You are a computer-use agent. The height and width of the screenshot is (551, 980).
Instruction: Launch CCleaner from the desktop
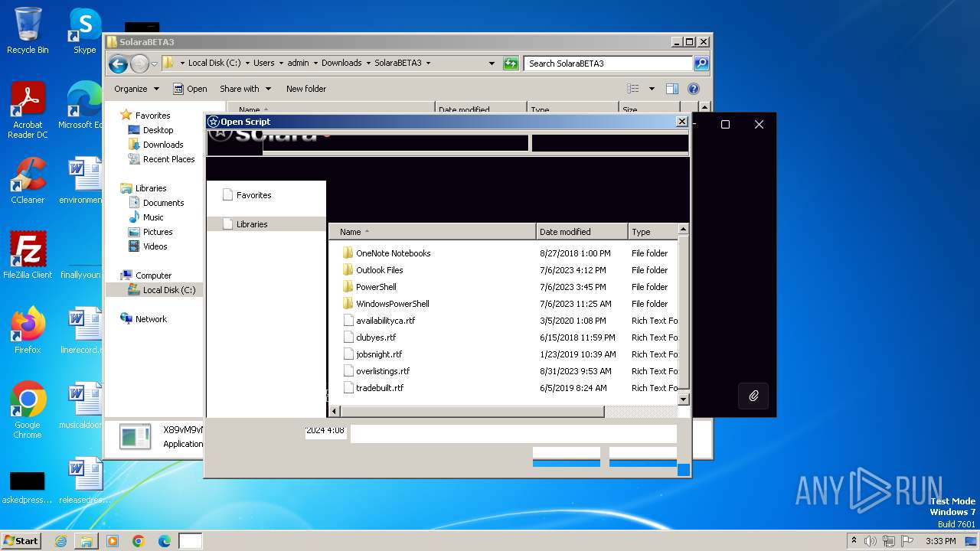click(28, 181)
